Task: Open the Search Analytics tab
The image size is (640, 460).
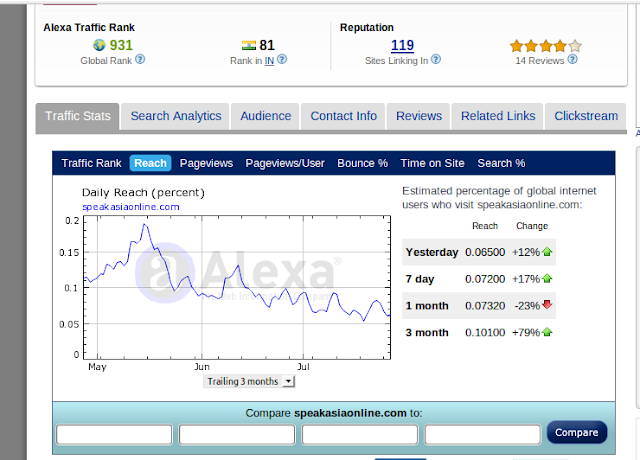Action: point(176,116)
